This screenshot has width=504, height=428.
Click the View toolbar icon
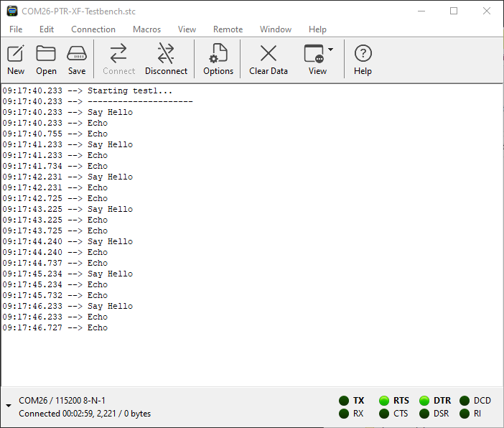(x=314, y=54)
